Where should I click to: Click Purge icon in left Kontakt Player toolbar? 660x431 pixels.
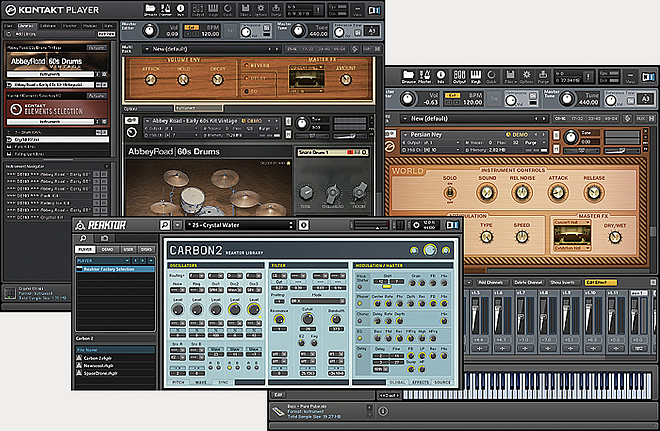click(276, 10)
